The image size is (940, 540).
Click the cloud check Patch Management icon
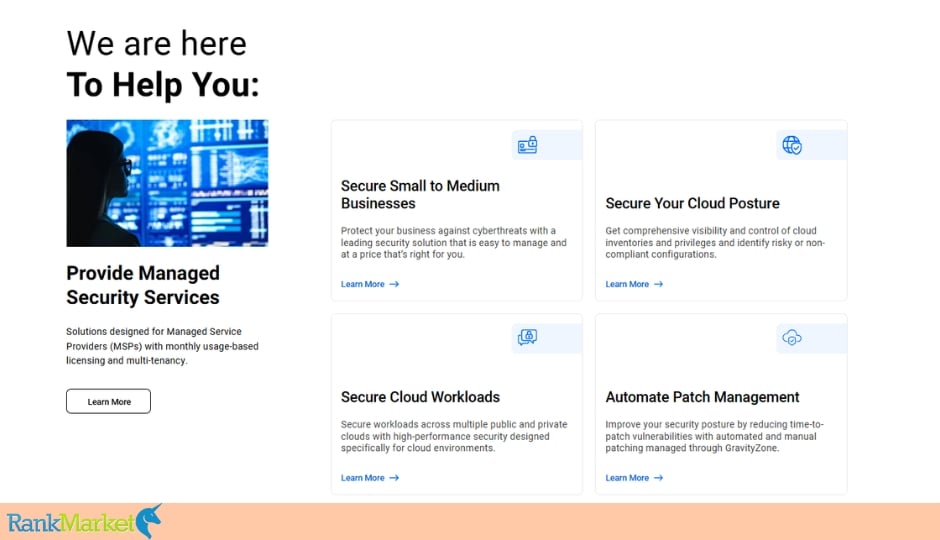[792, 338]
